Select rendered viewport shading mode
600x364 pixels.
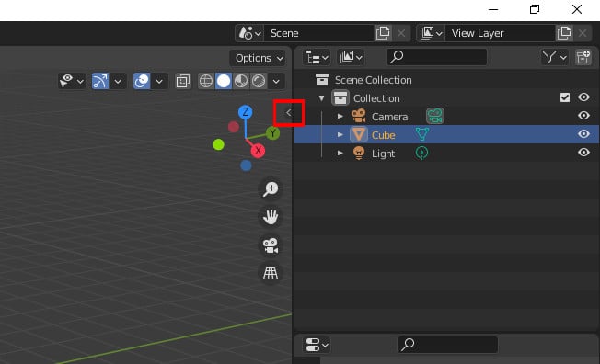click(259, 81)
